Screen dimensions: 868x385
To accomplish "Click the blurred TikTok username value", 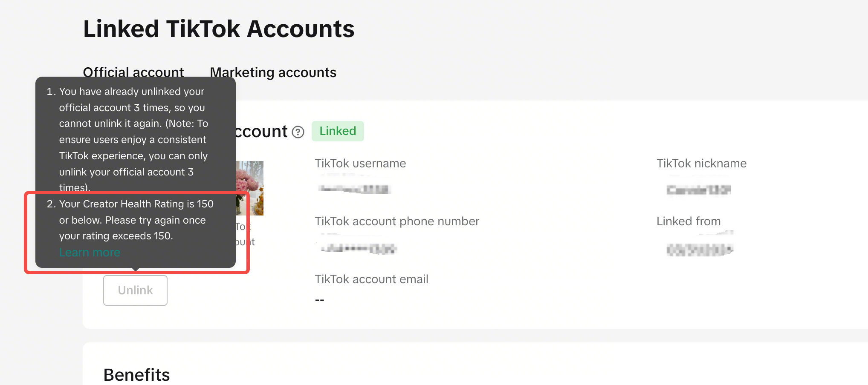I will click(x=354, y=189).
